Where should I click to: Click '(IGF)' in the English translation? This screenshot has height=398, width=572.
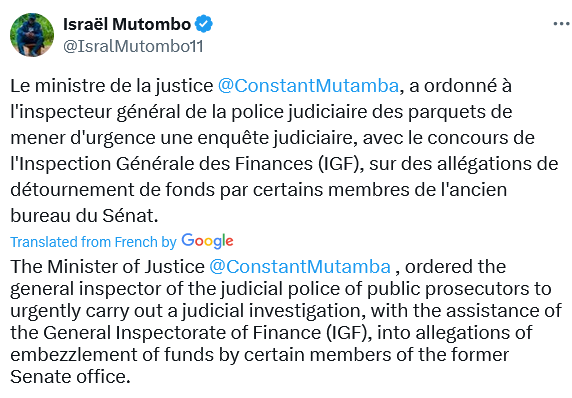point(349,333)
